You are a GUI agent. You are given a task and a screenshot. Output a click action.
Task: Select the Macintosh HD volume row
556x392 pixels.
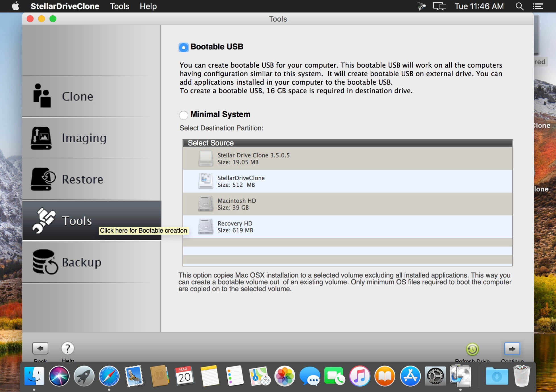coord(237,204)
